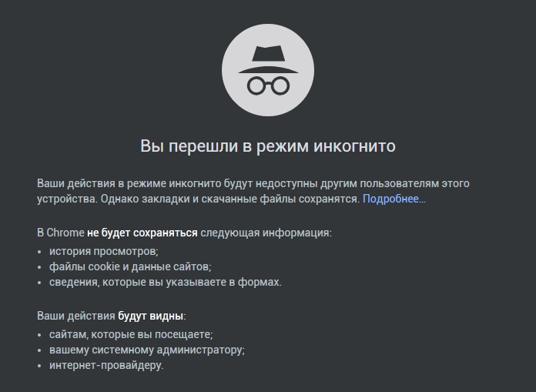
Task: Click the hat in the incognito logo
Action: coord(268,59)
